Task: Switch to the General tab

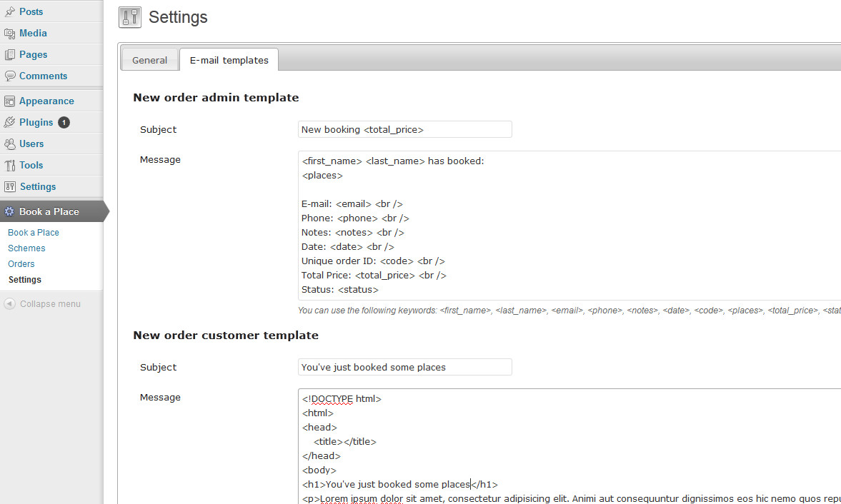Action: click(149, 60)
